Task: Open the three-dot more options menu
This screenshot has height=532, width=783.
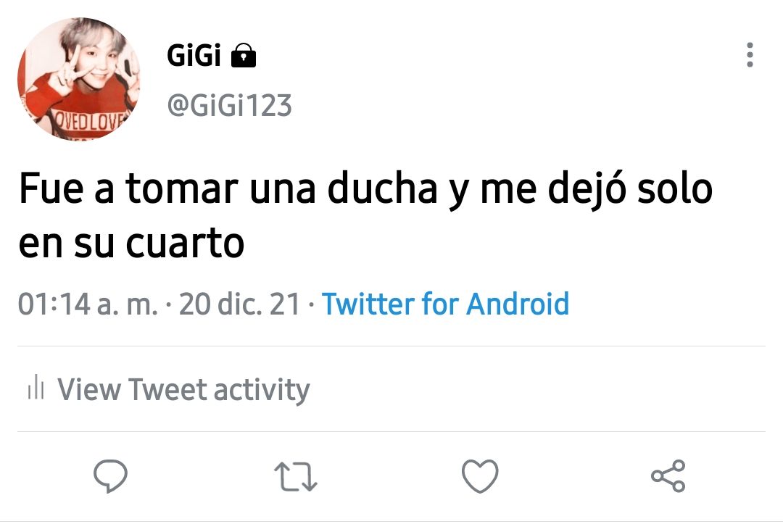Action: (750, 55)
